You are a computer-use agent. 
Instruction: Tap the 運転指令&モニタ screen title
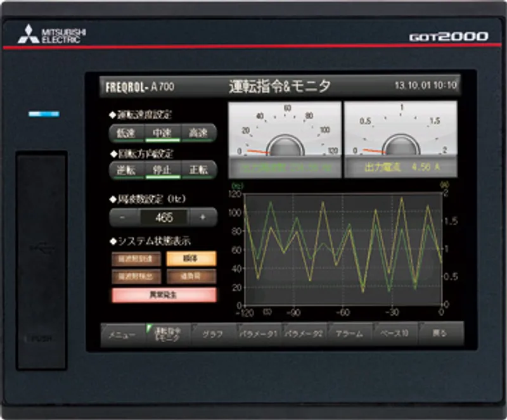[280, 86]
